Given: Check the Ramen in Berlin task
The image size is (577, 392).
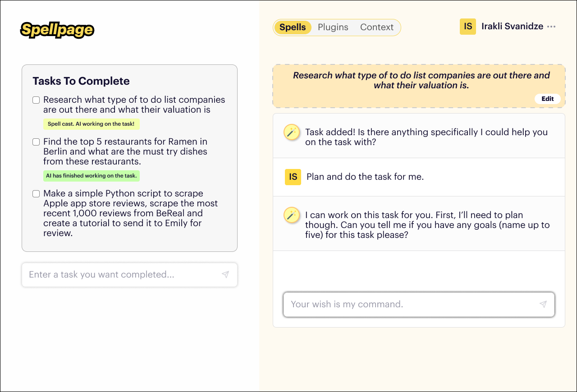Looking at the screenshot, I should coord(36,142).
